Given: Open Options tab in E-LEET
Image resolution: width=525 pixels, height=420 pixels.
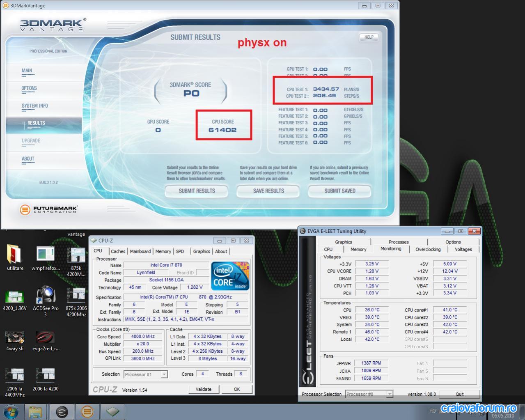Looking at the screenshot, I should [x=453, y=242].
